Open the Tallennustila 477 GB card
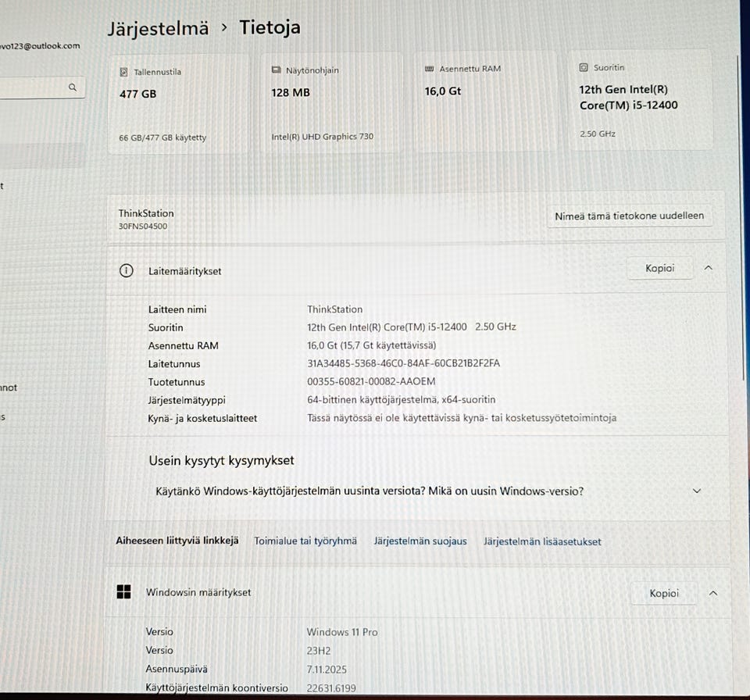 (x=179, y=105)
